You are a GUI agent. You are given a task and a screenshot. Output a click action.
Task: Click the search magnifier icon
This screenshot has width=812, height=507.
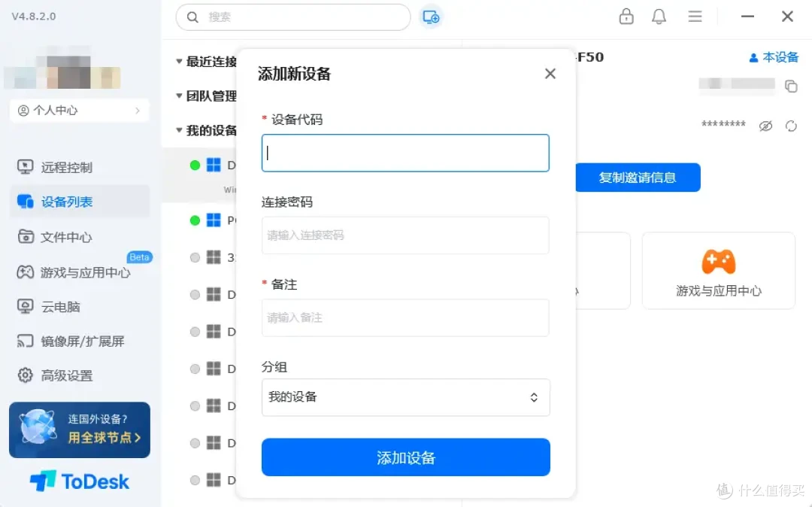192,17
